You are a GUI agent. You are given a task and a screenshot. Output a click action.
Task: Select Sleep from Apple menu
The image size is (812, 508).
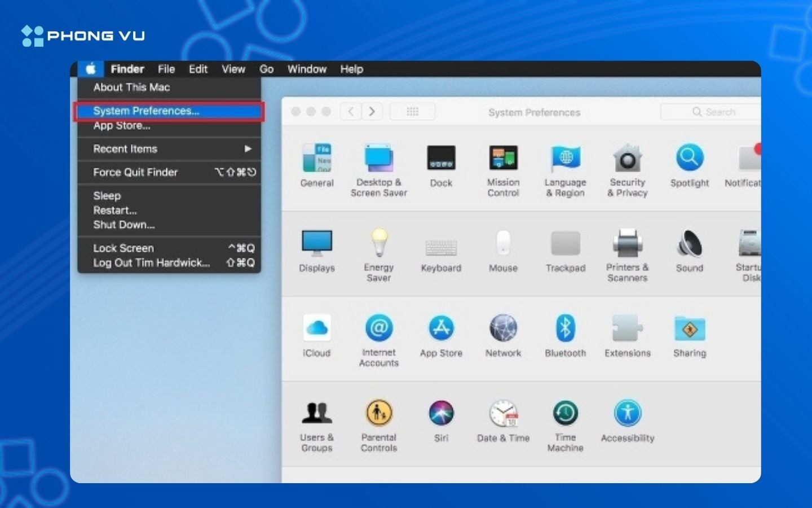point(169,196)
